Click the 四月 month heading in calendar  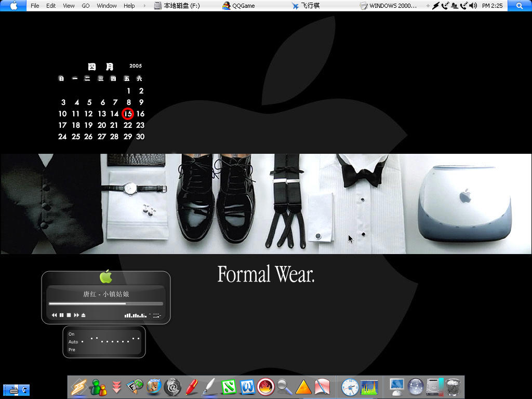pyautogui.click(x=101, y=66)
